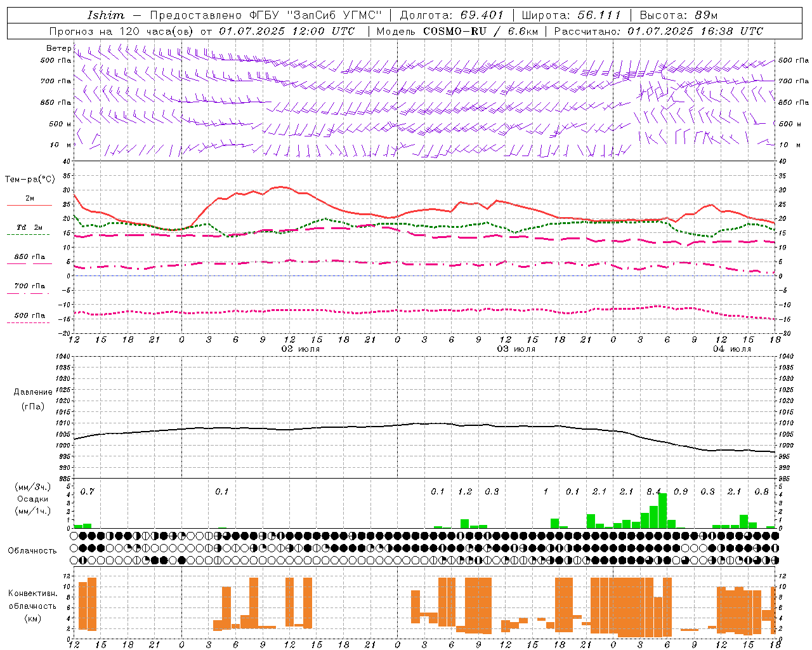Viewport: 812px width, 650px height.
Task: Click the "Конвективн." convective cloud label
Action: (32, 594)
